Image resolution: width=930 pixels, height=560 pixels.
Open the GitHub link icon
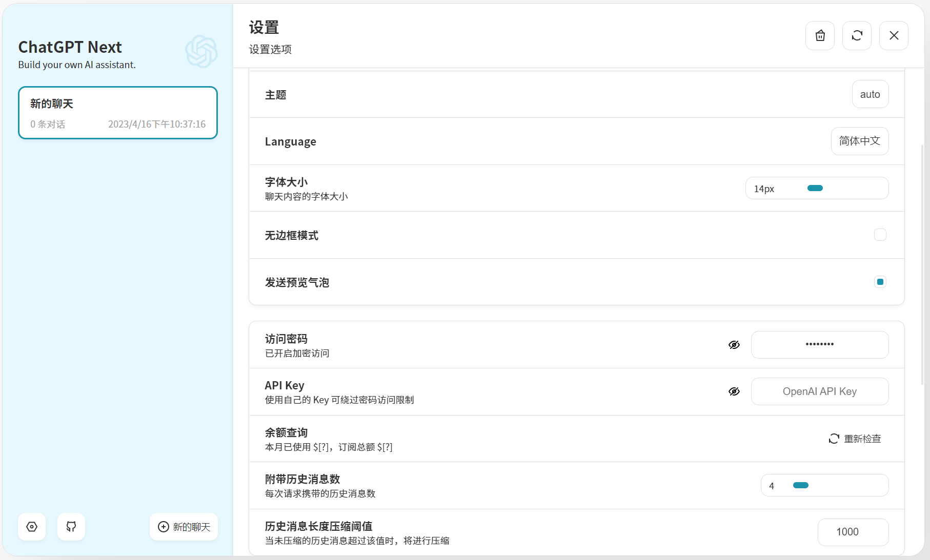click(x=71, y=527)
